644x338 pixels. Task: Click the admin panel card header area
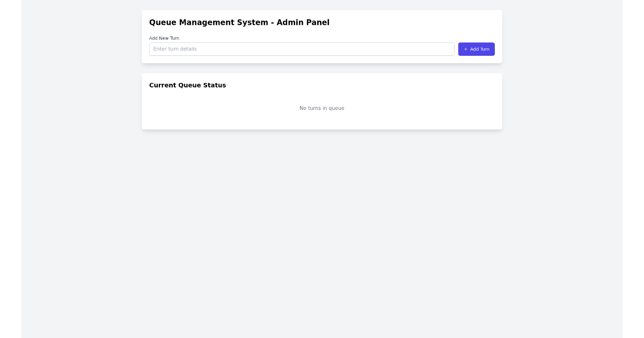pos(322,23)
